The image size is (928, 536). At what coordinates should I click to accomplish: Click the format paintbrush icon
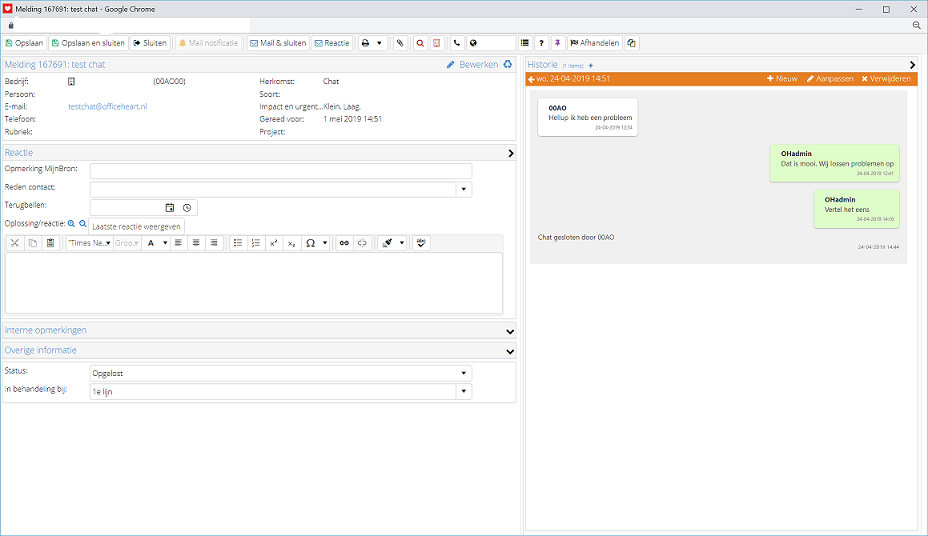coord(388,243)
